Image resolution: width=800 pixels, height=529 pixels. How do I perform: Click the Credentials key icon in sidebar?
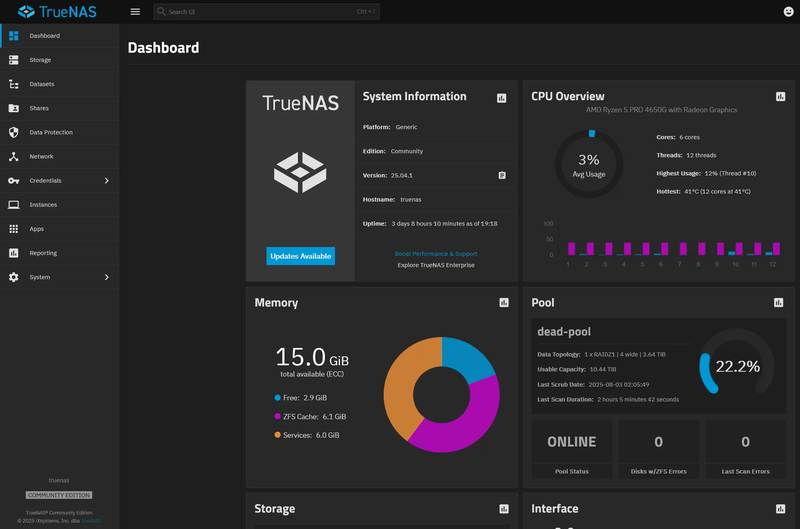[x=14, y=181]
